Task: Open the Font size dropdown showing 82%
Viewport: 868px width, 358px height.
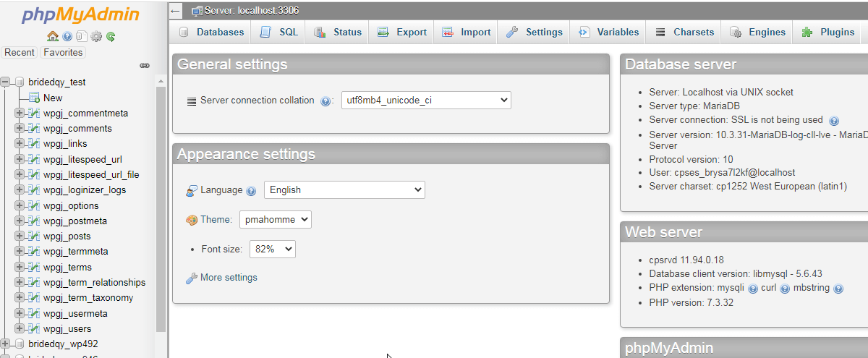Action: pos(273,249)
